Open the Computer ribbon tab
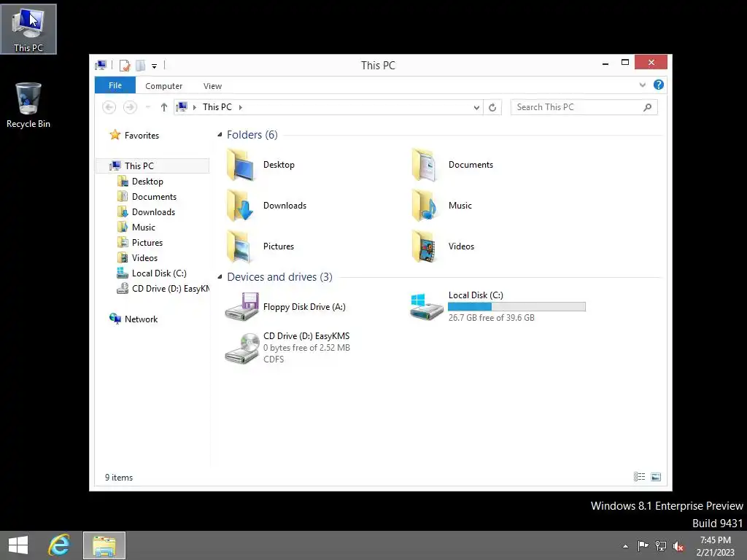 [x=164, y=86]
